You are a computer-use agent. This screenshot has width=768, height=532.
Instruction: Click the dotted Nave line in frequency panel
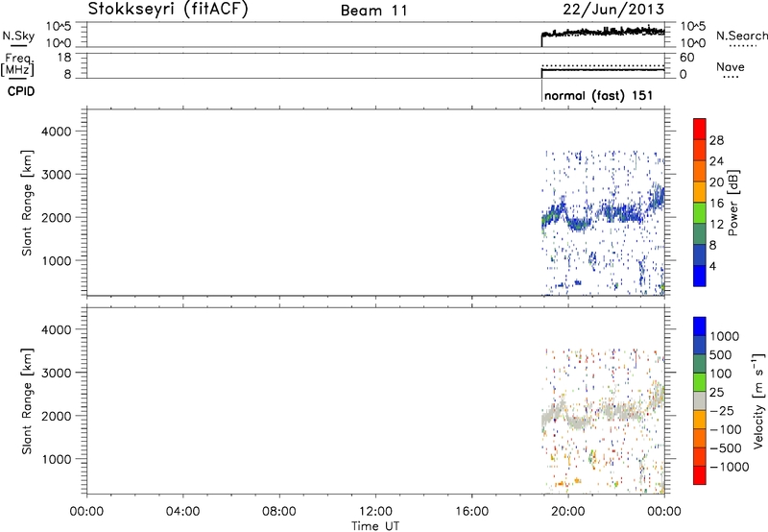[x=603, y=65]
